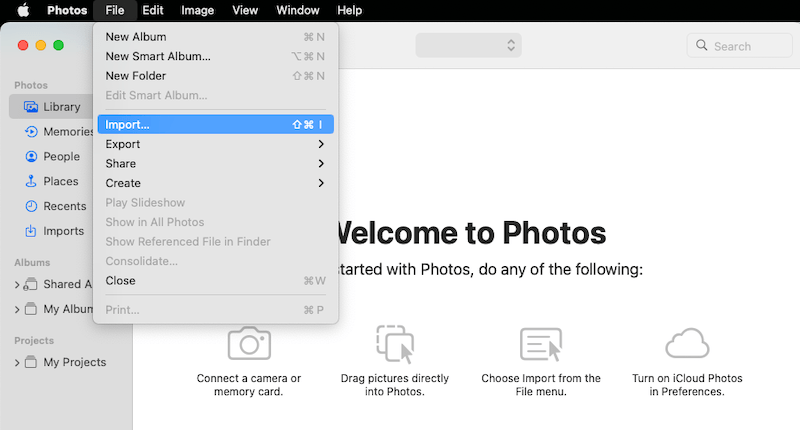The image size is (800, 430).
Task: Select the Imports icon in sidebar
Action: point(31,231)
